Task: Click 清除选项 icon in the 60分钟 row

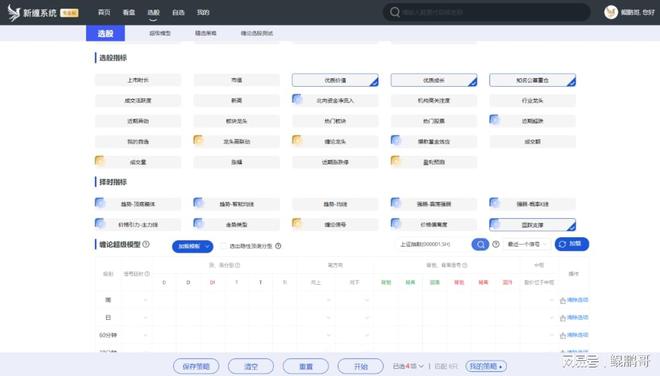Action: pyautogui.click(x=563, y=336)
